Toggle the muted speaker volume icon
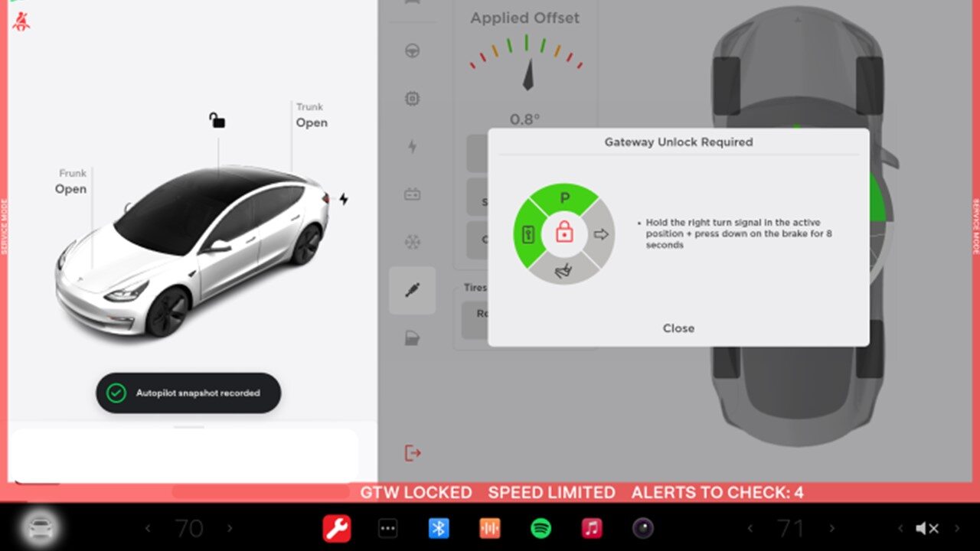This screenshot has height=551, width=980. [x=927, y=528]
